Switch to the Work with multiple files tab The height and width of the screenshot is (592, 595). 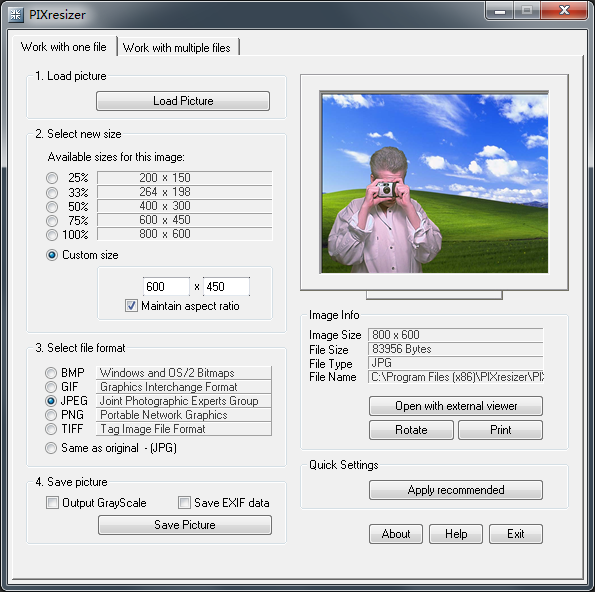click(x=177, y=48)
